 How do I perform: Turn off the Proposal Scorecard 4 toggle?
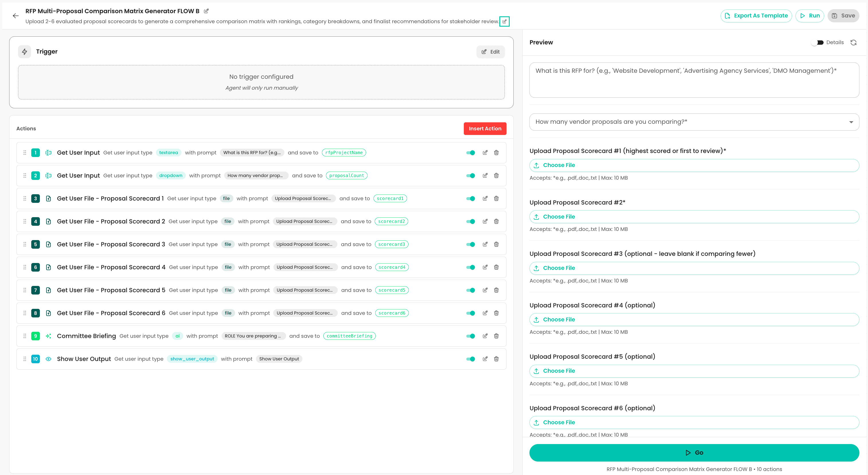pos(470,267)
